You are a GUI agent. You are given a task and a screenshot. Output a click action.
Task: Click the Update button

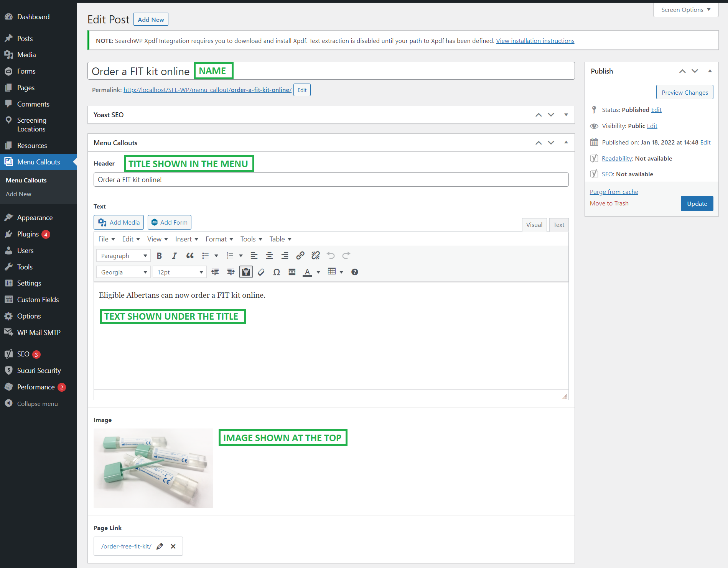tap(697, 204)
